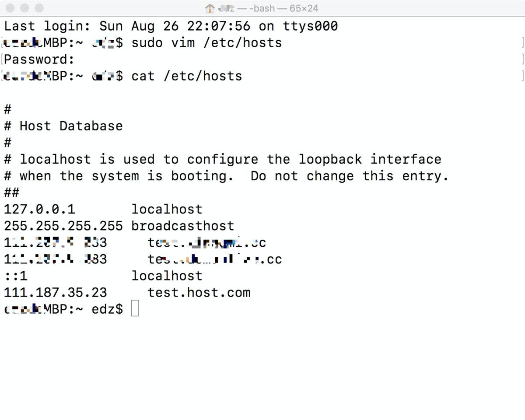
Task: Click the right-edge bracket mark on cat command line
Action: tap(522, 76)
